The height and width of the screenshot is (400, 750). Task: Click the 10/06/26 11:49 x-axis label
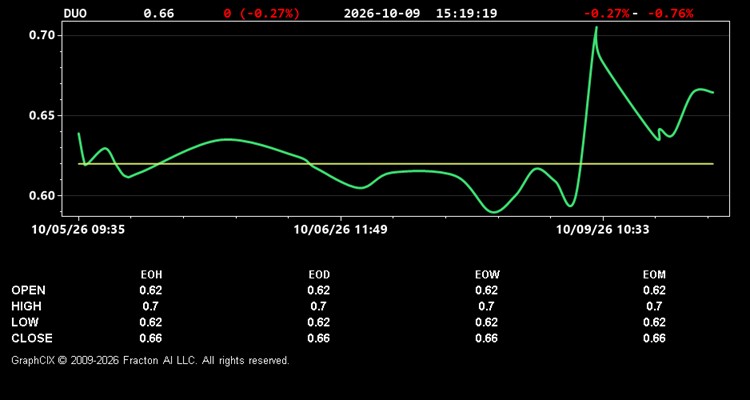coord(341,230)
